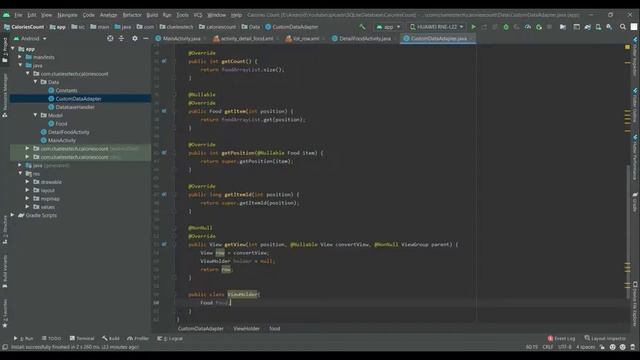Open Project panel gear settings
Screen dimensions: 640x360
(x=135, y=38)
